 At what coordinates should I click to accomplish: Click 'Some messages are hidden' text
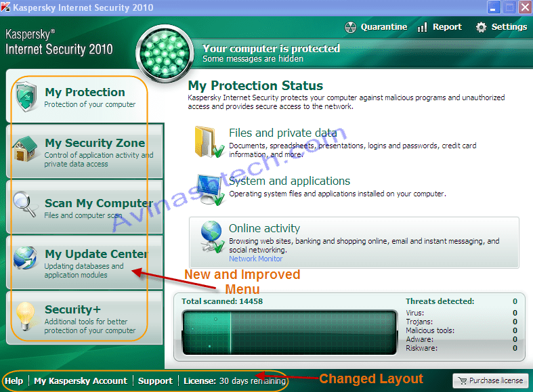pyautogui.click(x=253, y=59)
